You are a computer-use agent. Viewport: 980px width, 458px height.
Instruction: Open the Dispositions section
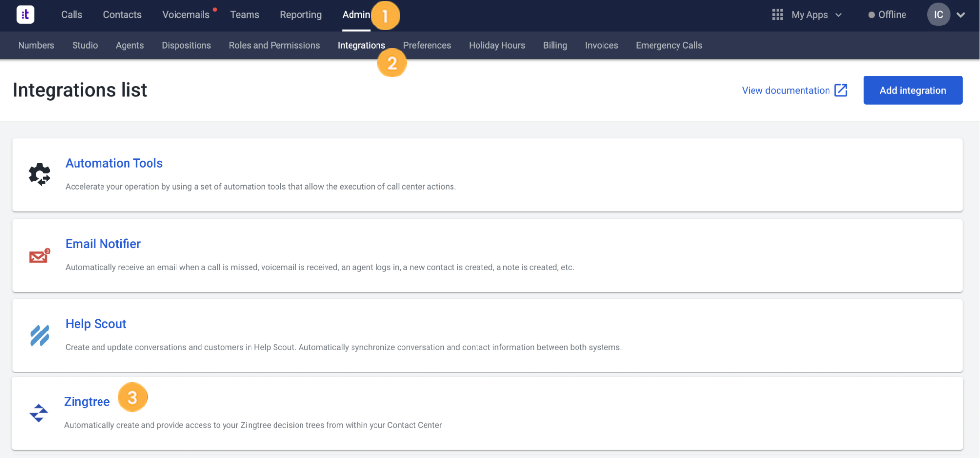[186, 45]
